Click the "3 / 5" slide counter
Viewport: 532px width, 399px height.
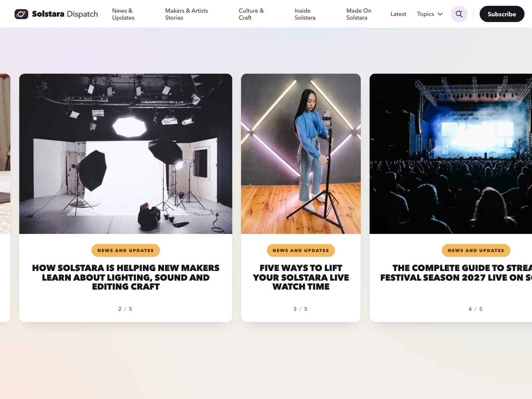click(301, 309)
